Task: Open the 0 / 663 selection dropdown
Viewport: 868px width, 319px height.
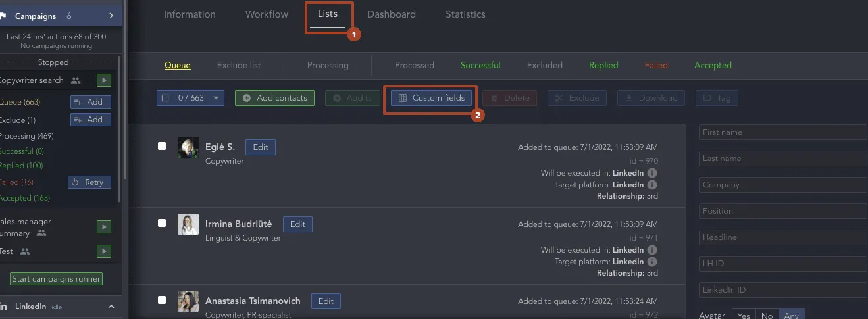Action: 191,98
